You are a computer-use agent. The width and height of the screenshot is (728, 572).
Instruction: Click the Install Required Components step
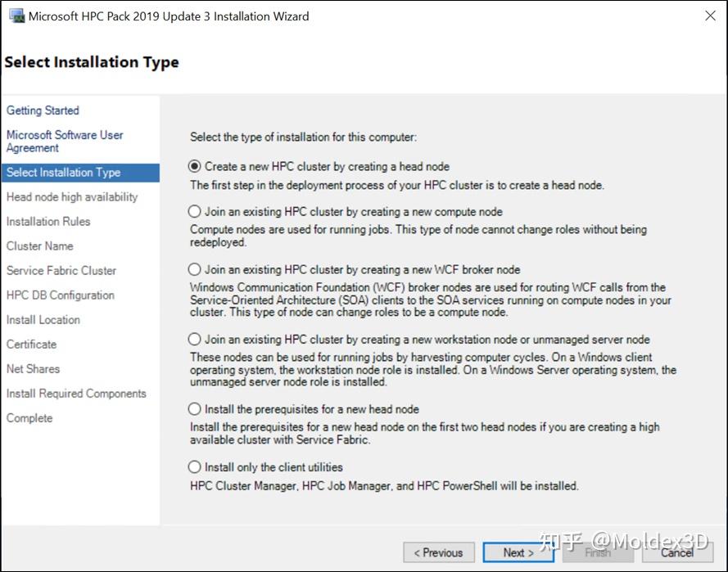click(76, 394)
